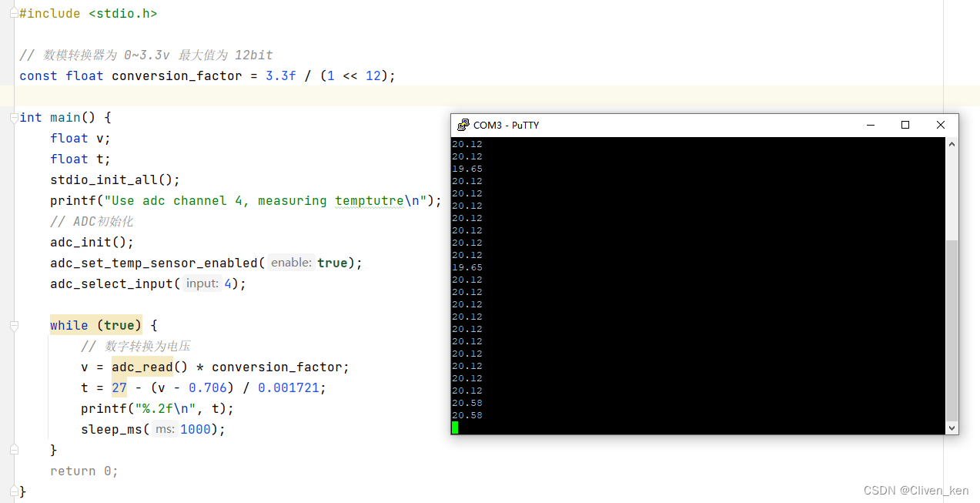Viewport: 980px width, 503px height.
Task: Click the "0.001721" constant
Action: click(289, 388)
